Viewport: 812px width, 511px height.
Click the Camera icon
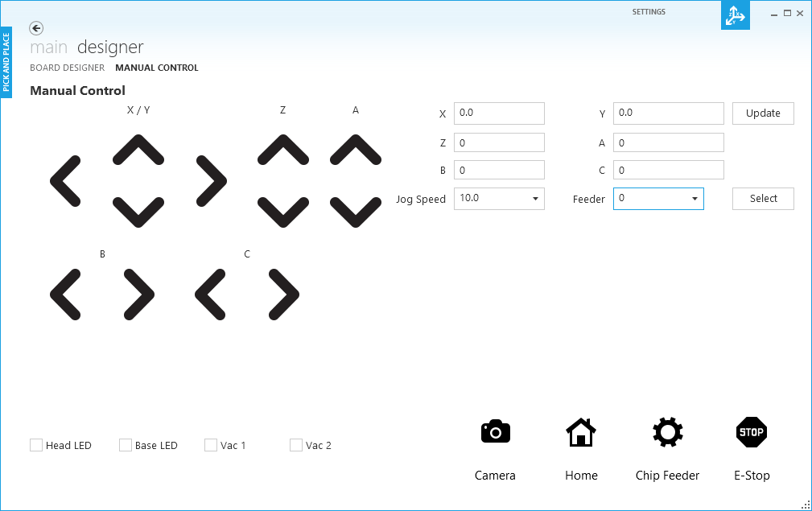(495, 431)
